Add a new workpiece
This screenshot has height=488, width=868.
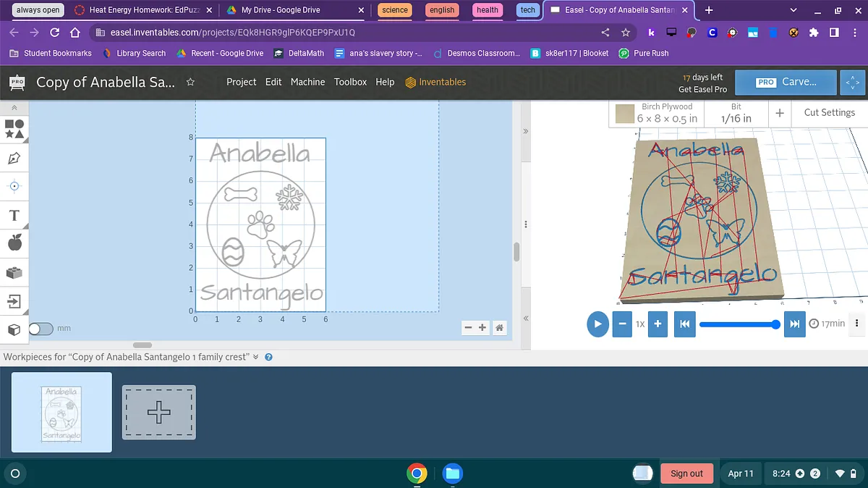[x=159, y=412]
